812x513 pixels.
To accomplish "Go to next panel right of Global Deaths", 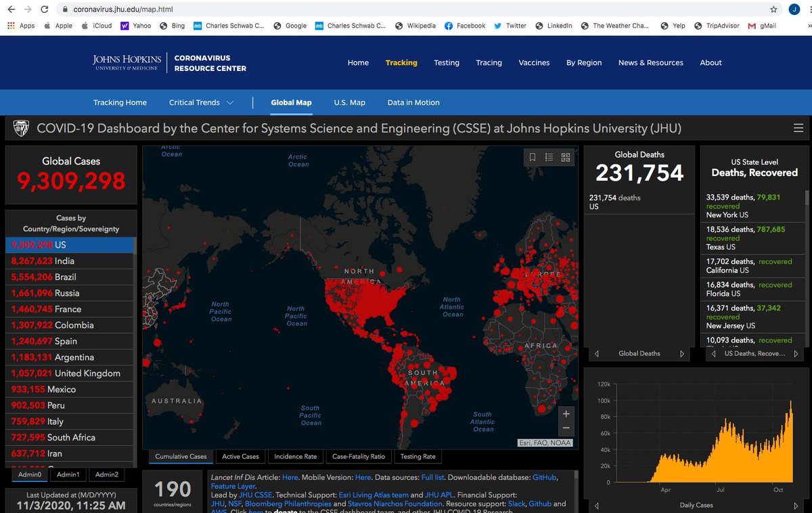I will [x=682, y=354].
